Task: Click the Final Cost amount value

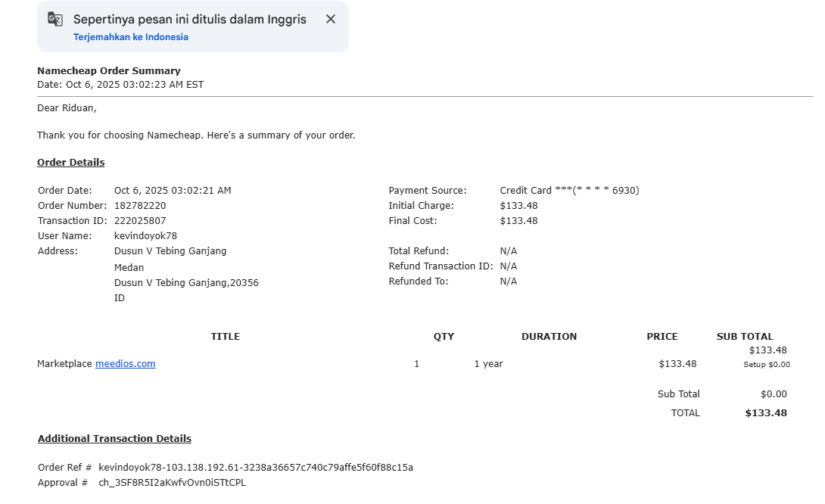Action: coord(518,221)
